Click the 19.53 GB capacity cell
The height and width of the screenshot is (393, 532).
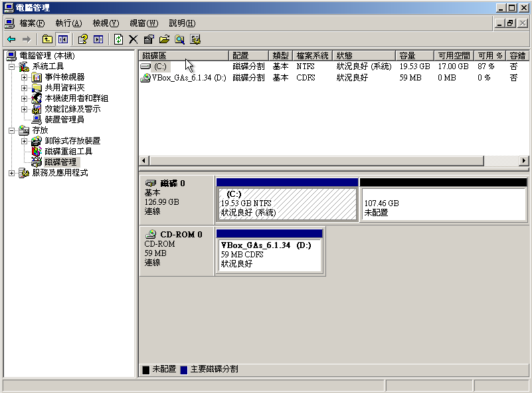coord(414,66)
